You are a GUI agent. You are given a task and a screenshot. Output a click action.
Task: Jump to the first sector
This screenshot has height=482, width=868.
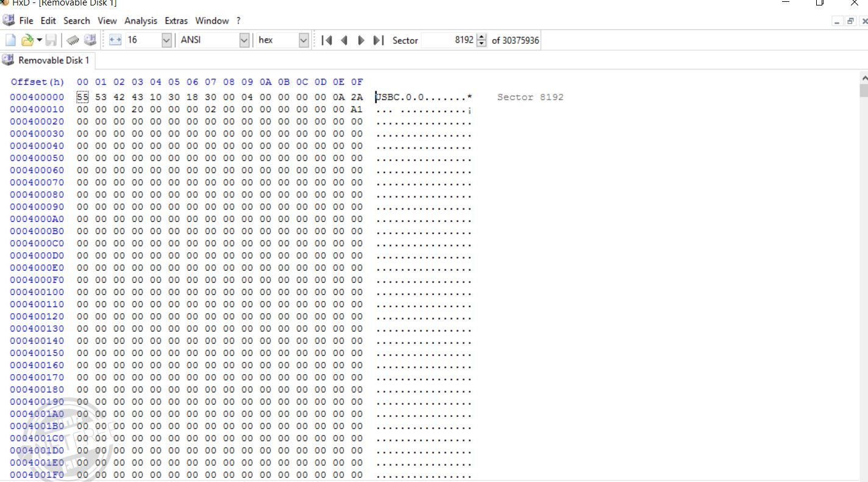(327, 40)
